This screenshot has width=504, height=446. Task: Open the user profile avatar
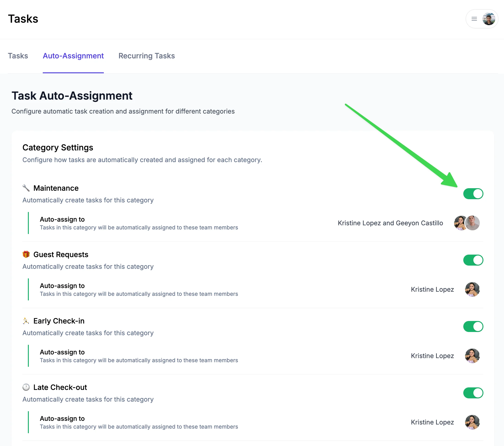[488, 19]
